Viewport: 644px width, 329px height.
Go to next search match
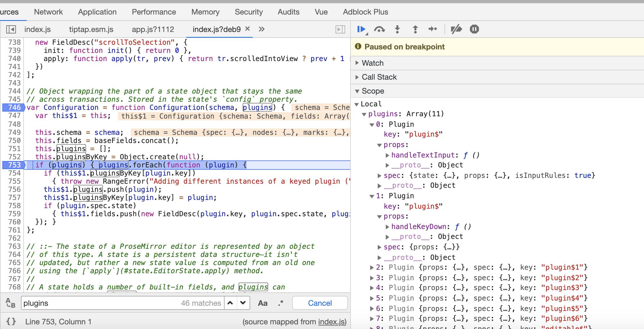(x=243, y=303)
